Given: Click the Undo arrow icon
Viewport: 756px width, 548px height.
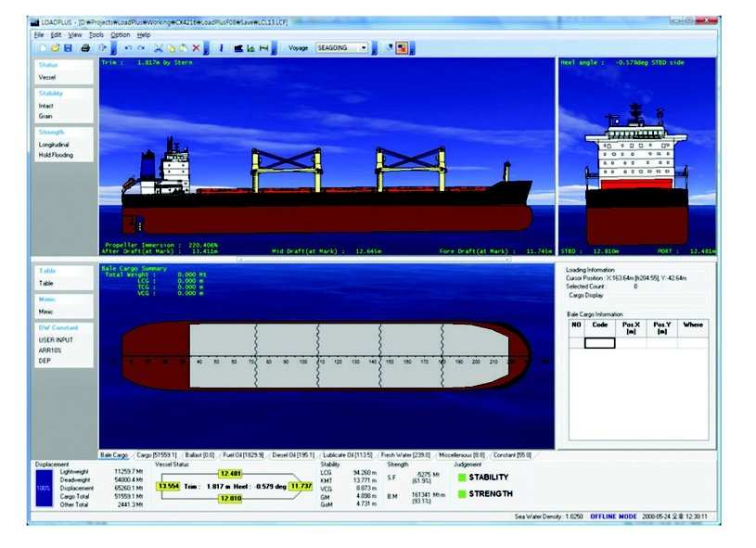Looking at the screenshot, I should [128, 47].
